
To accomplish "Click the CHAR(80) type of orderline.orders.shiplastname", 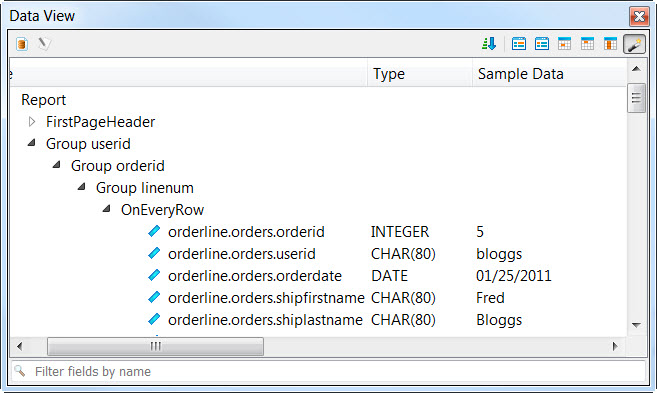I will point(403,320).
